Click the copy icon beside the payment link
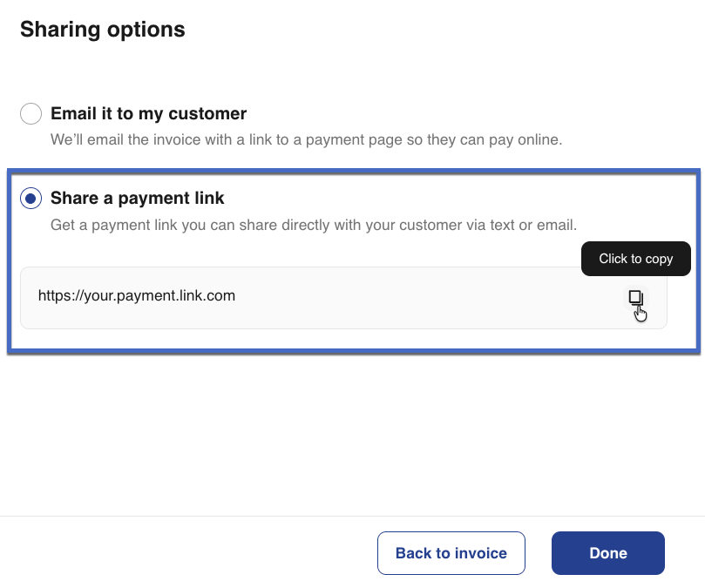This screenshot has width=705, height=588. (636, 298)
